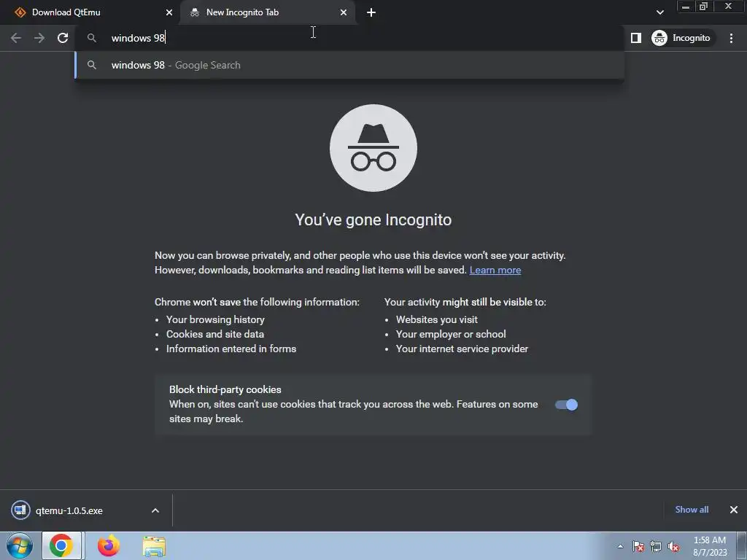
Task: Click the muted volume tray icon
Action: coord(673,547)
